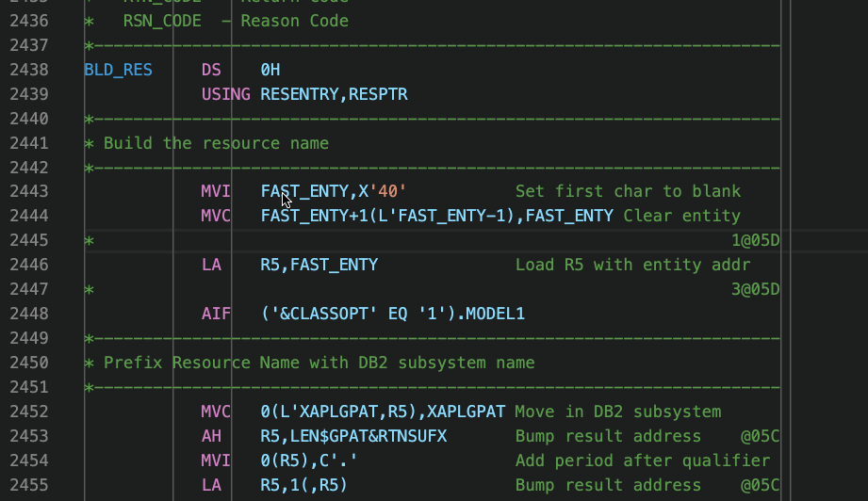Click the AH instruction on line 2453
The height and width of the screenshot is (501, 868).
coord(211,436)
